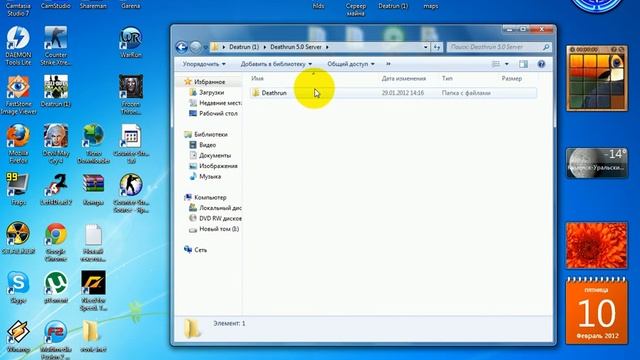Viewport: 640px width, 360px height.
Task: Open Explorer Help via the question mark icon
Action: coord(541,64)
